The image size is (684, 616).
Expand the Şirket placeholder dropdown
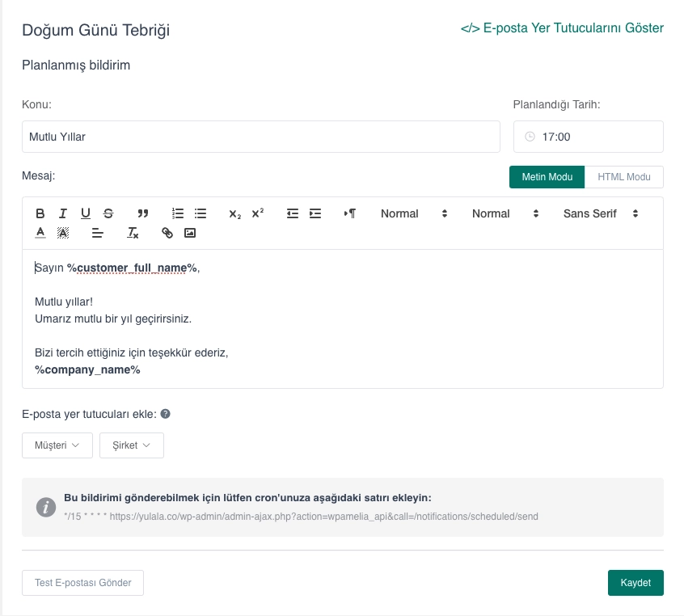(132, 445)
